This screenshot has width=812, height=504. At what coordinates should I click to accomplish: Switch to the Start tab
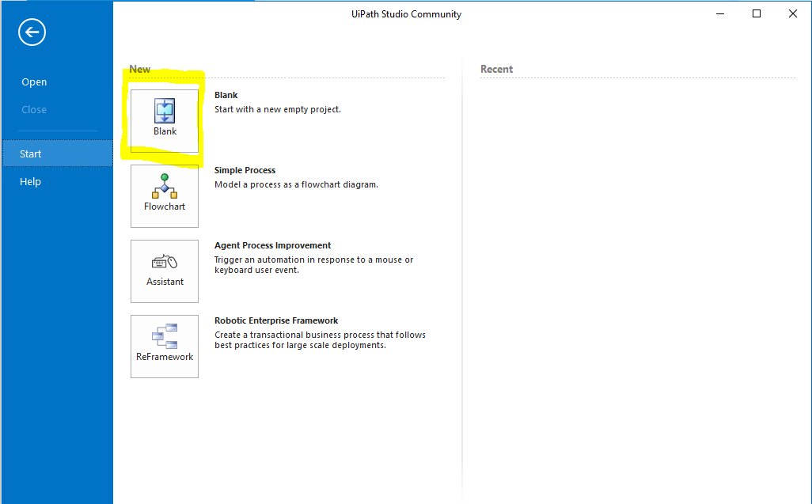point(57,153)
